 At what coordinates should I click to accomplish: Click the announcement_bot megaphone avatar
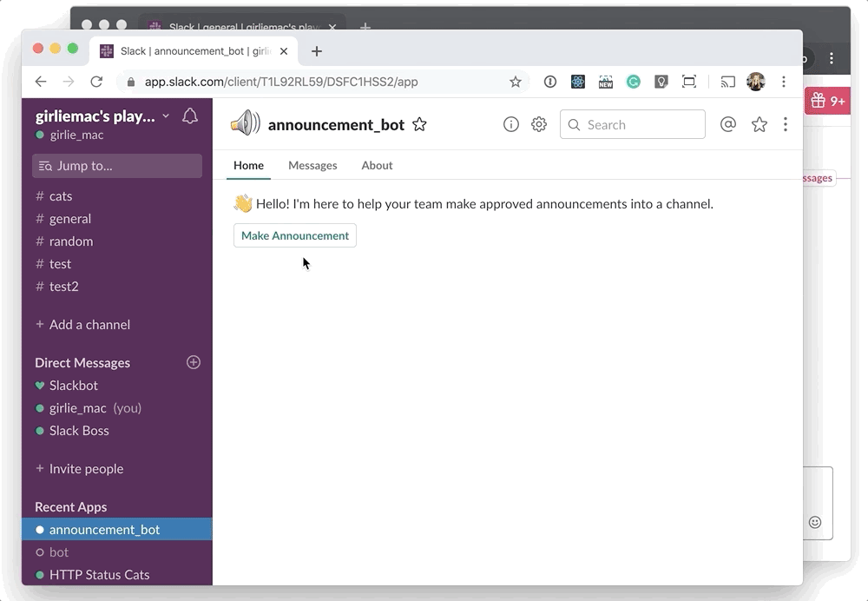click(x=246, y=123)
